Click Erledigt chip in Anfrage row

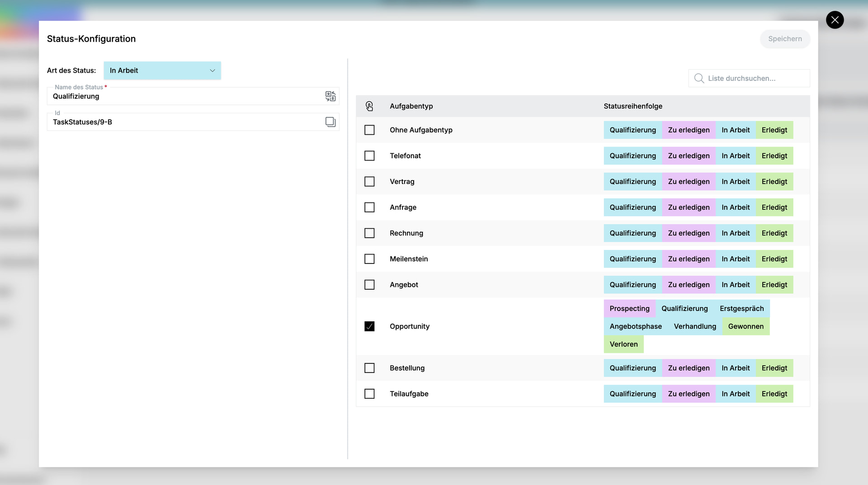tap(774, 207)
